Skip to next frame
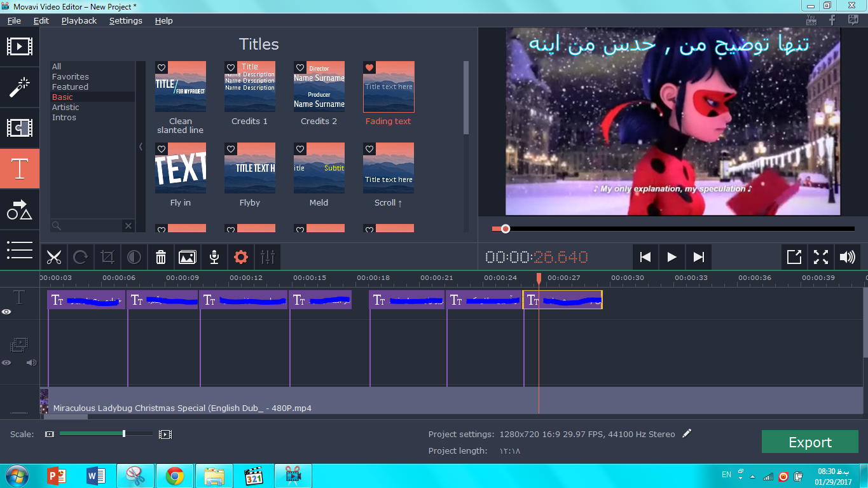 699,257
